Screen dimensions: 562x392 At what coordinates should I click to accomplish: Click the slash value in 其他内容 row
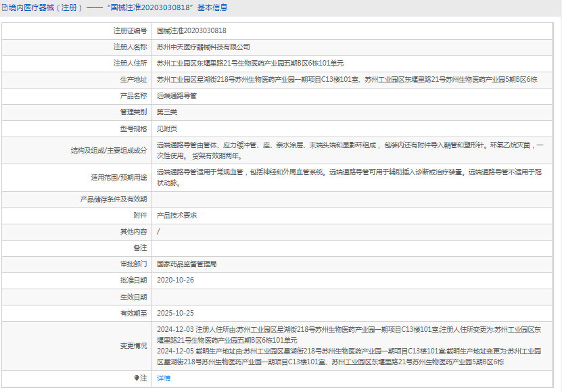tap(158, 232)
